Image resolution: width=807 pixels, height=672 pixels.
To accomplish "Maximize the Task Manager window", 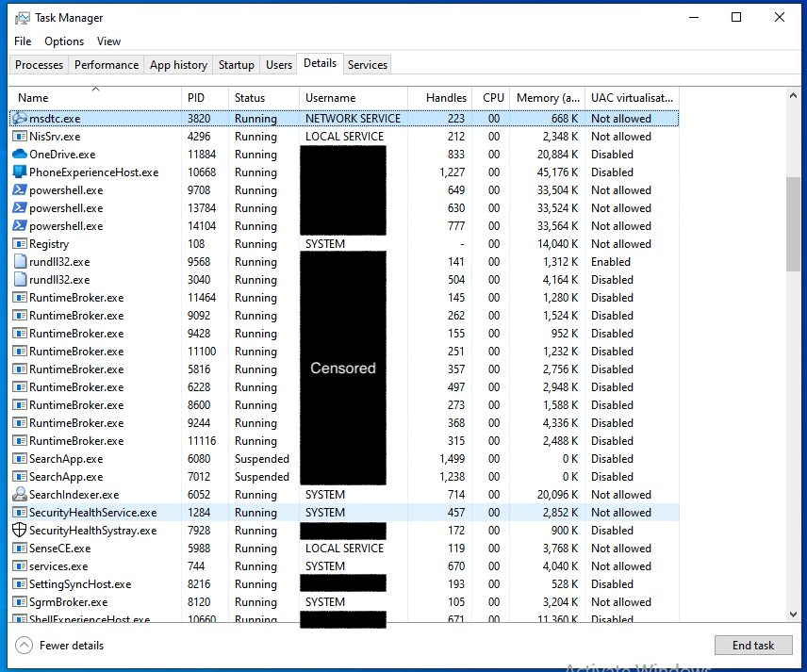I will point(736,18).
